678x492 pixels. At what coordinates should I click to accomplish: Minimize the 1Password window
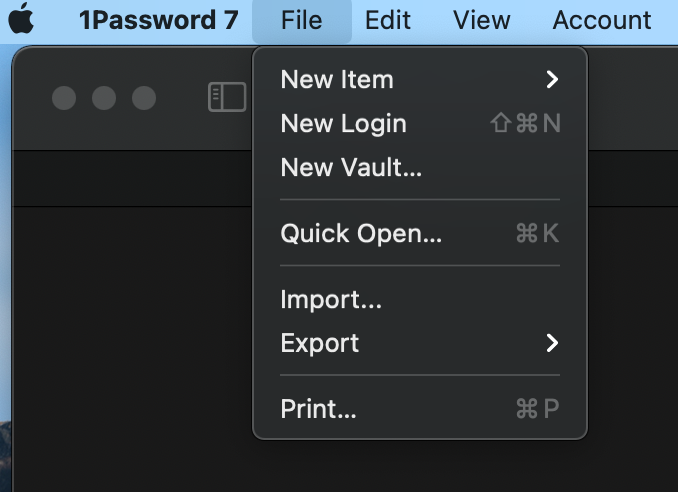[x=104, y=98]
